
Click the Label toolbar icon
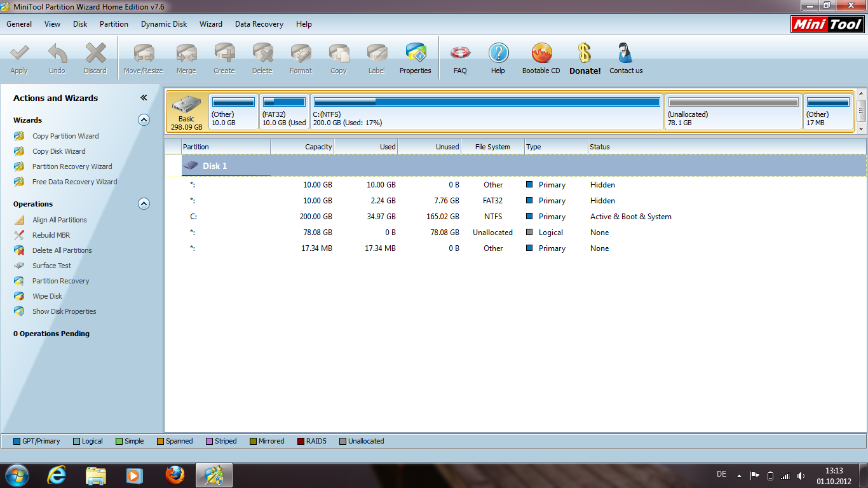(x=377, y=52)
